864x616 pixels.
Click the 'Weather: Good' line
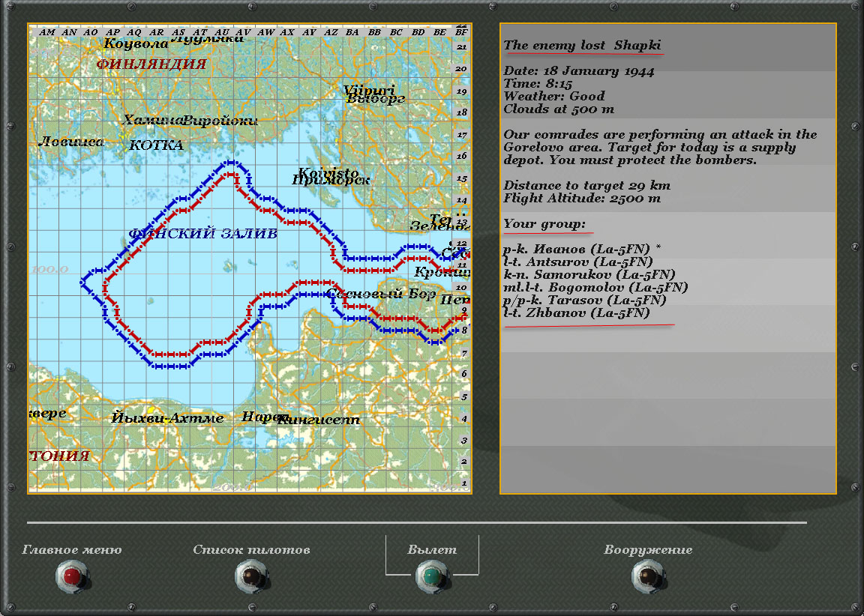point(553,97)
